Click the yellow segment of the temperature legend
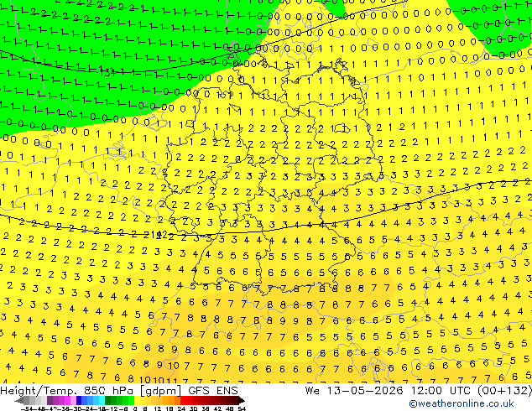 tap(137, 400)
